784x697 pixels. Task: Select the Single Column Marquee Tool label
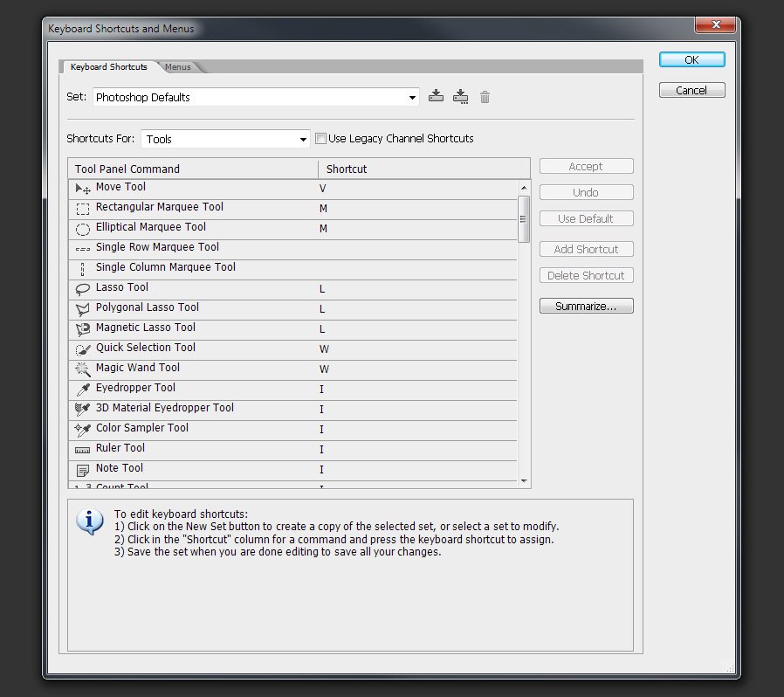pyautogui.click(x=166, y=267)
